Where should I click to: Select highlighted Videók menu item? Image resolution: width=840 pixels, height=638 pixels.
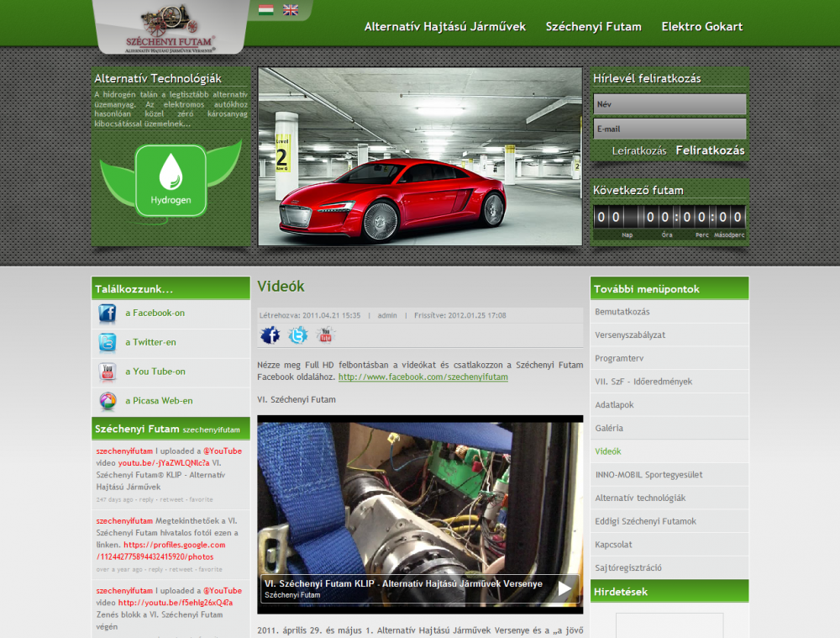669,451
